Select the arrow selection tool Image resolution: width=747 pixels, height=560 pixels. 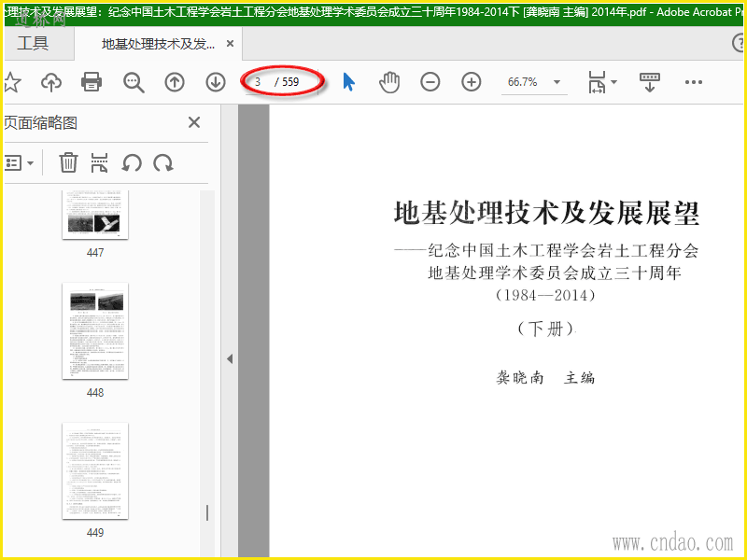coord(348,82)
